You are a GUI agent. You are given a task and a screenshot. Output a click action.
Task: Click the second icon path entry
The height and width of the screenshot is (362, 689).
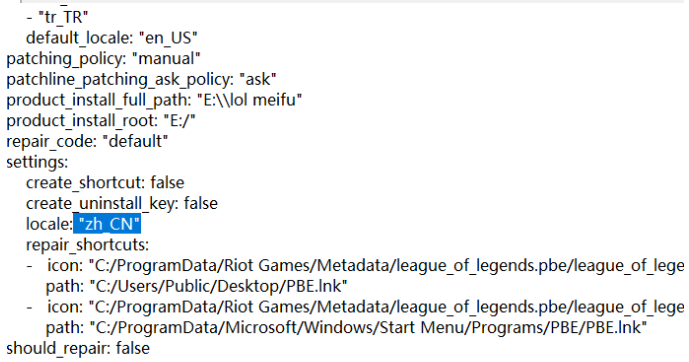(366, 307)
